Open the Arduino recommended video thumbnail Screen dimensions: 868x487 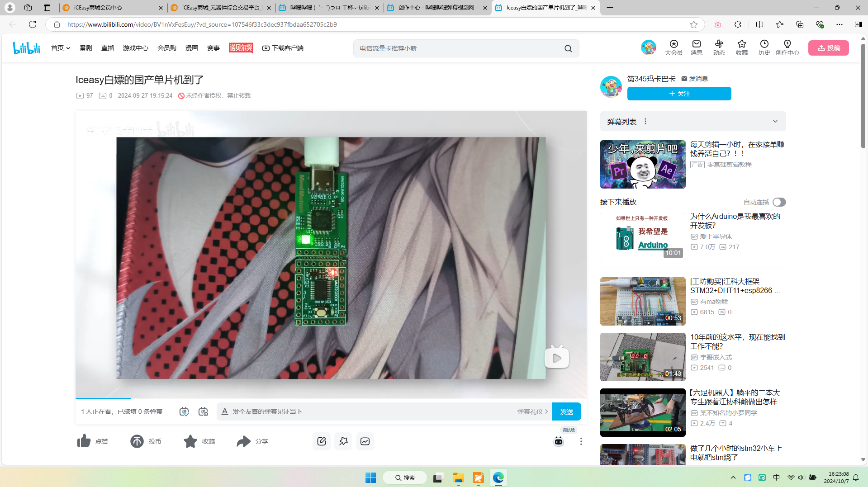tap(642, 235)
